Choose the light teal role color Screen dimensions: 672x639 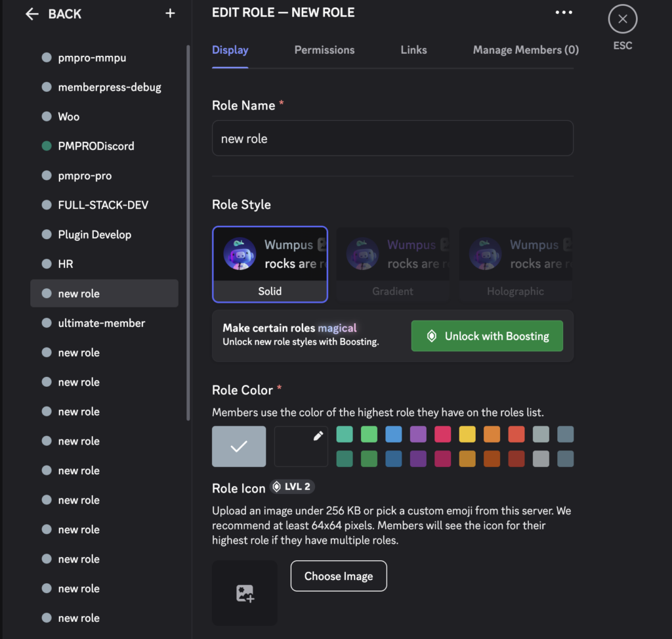[x=345, y=434]
